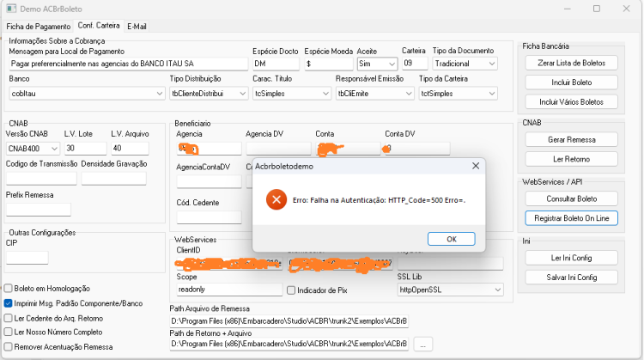Click Registrar Boleto On Line button
Image resolution: width=644 pixels, height=360 pixels.
pyautogui.click(x=571, y=218)
